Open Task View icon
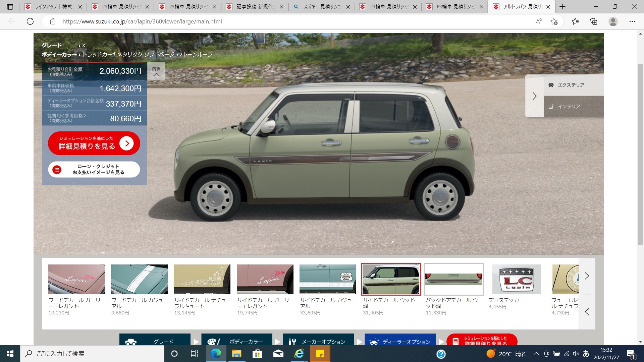The height and width of the screenshot is (362, 644). click(195, 354)
